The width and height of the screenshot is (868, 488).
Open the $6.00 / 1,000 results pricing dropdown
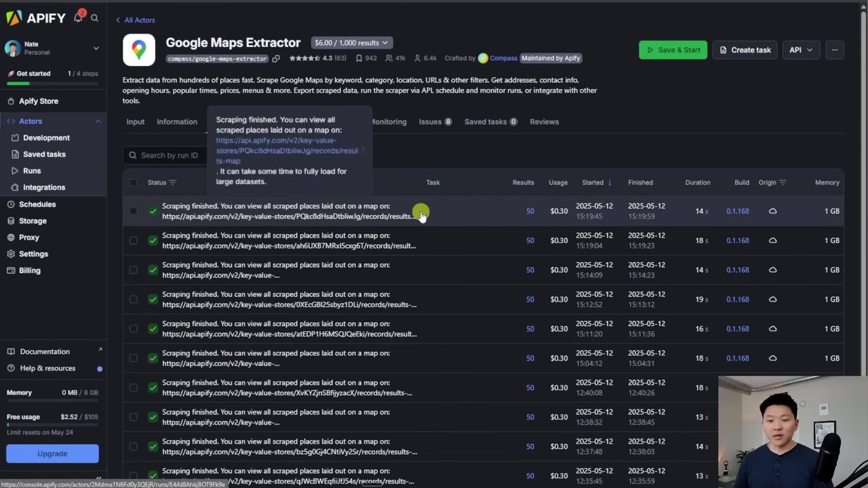click(x=351, y=43)
